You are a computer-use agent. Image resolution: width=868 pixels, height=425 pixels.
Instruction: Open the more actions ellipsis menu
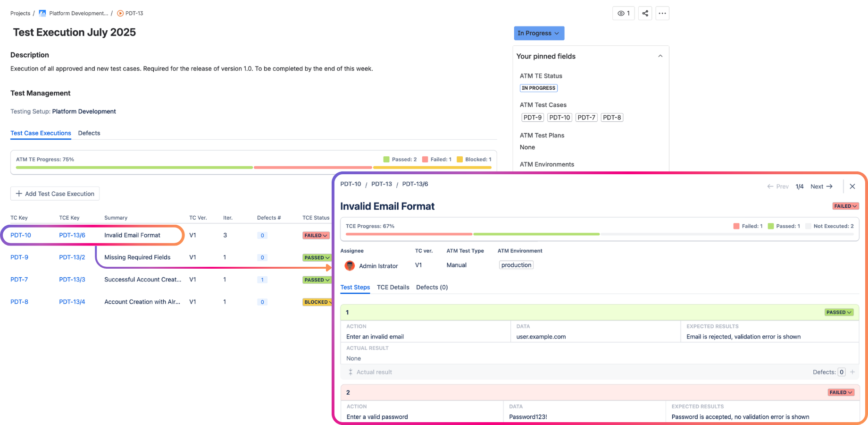point(662,13)
